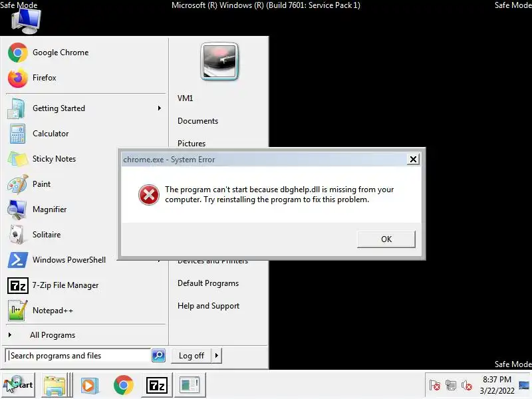
Task: Open Pictures from Start menu
Action: tap(192, 144)
